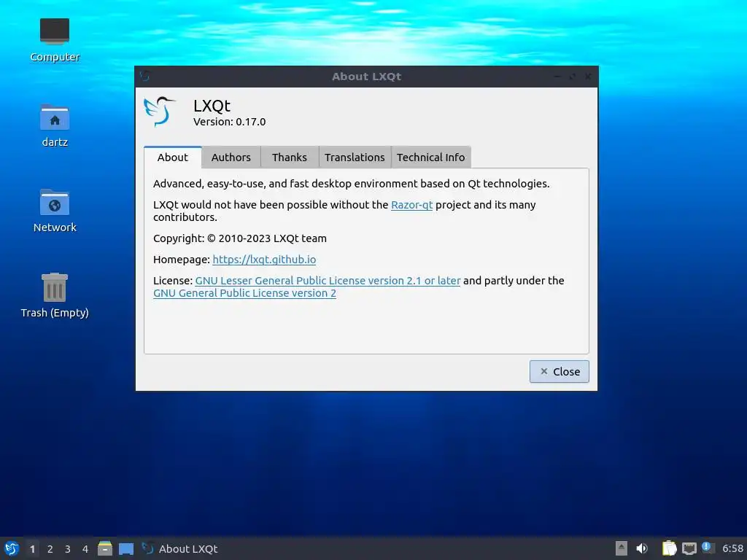Image resolution: width=747 pixels, height=560 pixels.
Task: Click the Close button in the dialog
Action: tap(560, 371)
